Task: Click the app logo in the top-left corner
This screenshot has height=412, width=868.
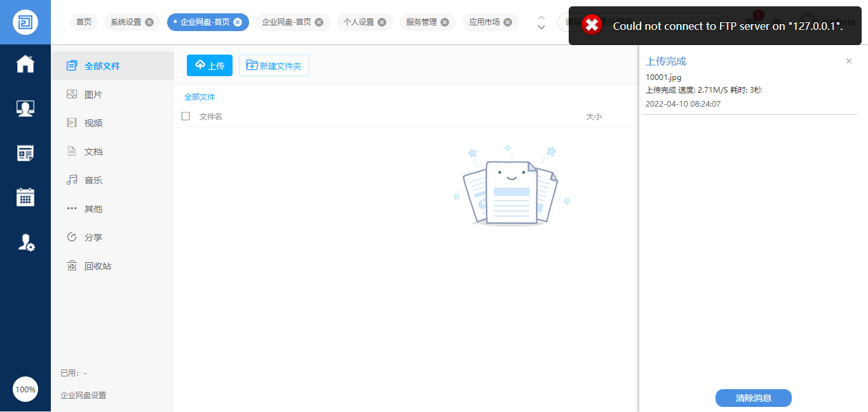Action: [25, 22]
